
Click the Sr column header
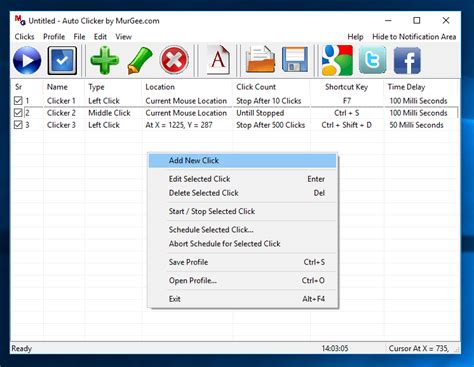pyautogui.click(x=27, y=87)
